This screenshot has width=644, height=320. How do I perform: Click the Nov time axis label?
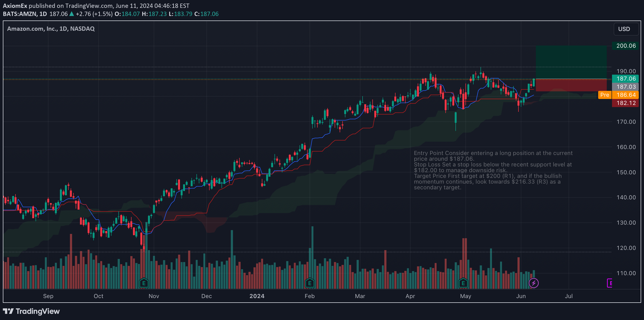click(154, 296)
